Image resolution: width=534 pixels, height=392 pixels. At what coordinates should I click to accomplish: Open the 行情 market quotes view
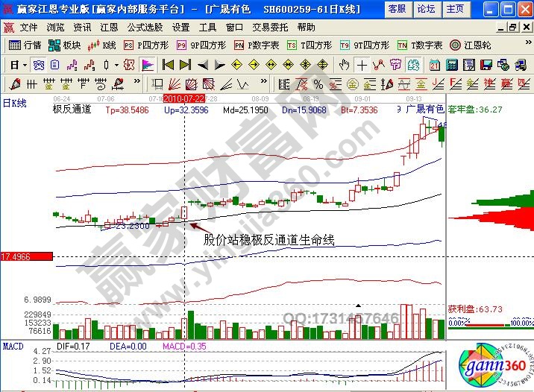tap(25, 45)
